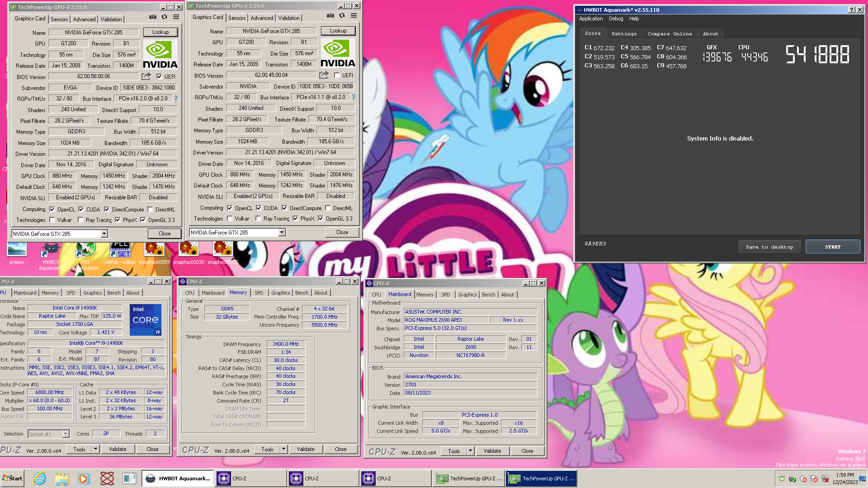Launch Windows Media Player from the taskbar
The height and width of the screenshot is (488, 868).
click(x=84, y=479)
